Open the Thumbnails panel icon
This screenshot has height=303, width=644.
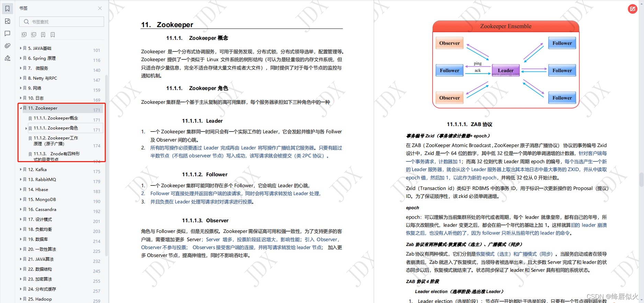click(7, 21)
